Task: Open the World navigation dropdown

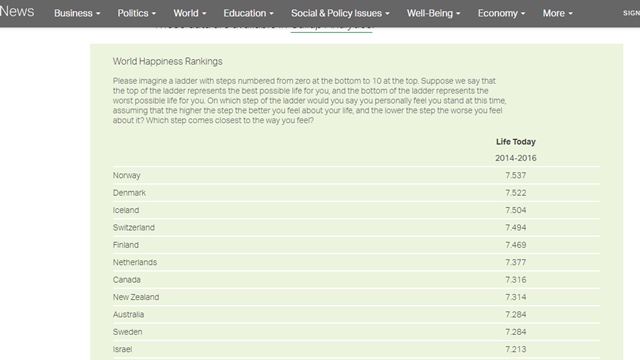Action: coord(190,13)
